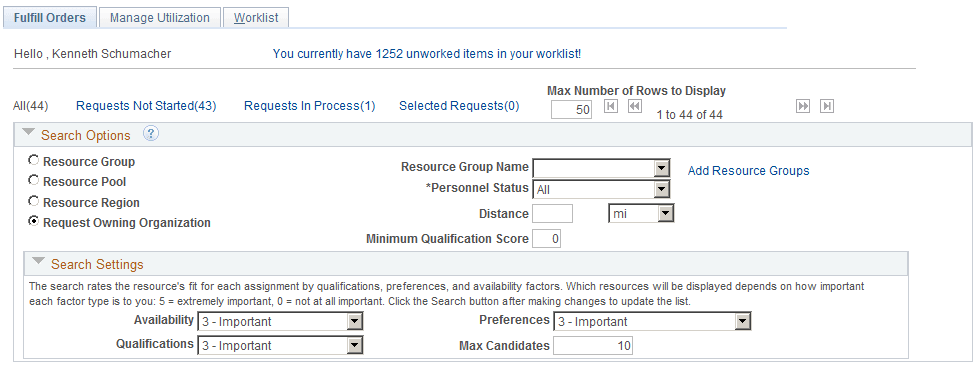
Task: Select the Resource Pool radio button
Action: [x=34, y=181]
